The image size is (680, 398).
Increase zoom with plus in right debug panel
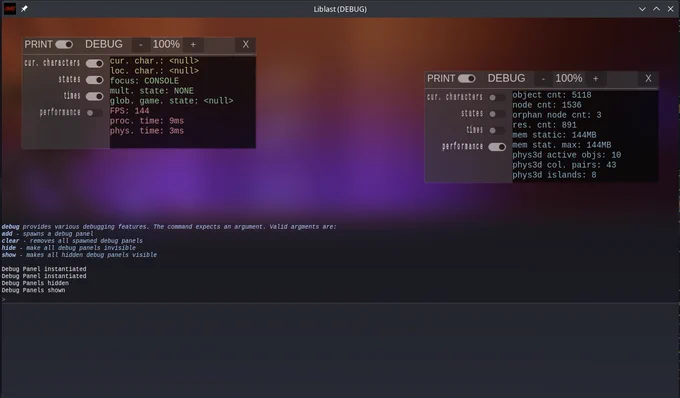coord(595,78)
